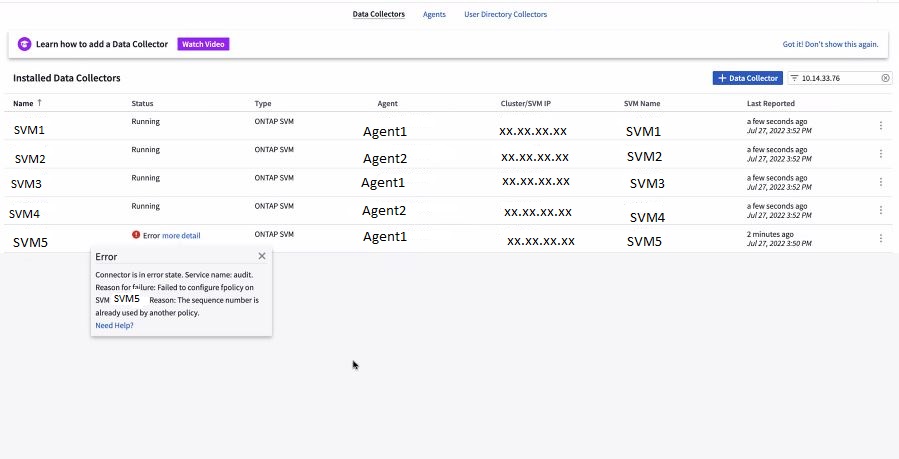
Task: Dismiss banner via Don't show this again
Action: pos(830,44)
